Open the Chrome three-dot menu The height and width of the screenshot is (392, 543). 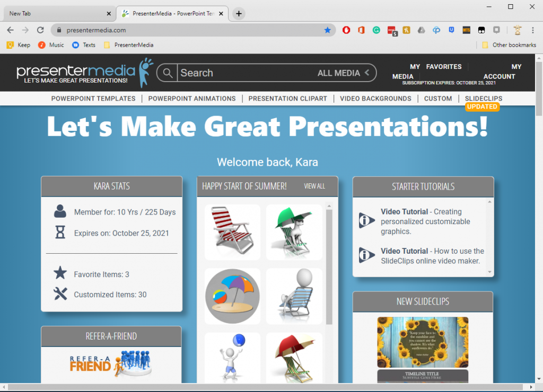[534, 30]
